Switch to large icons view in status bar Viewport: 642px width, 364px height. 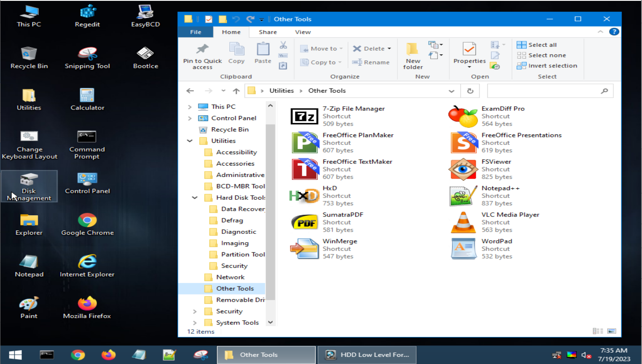coord(612,331)
